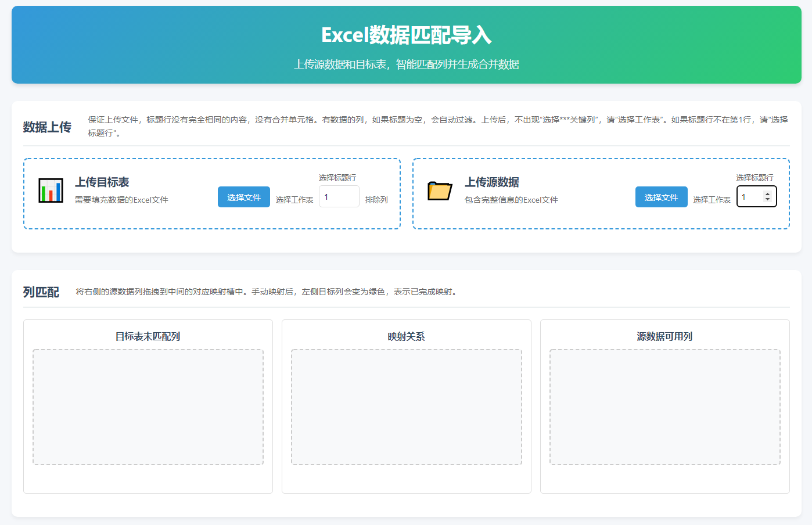The width and height of the screenshot is (812, 525).
Task: Click the bar chart icon for target table
Action: [51, 190]
